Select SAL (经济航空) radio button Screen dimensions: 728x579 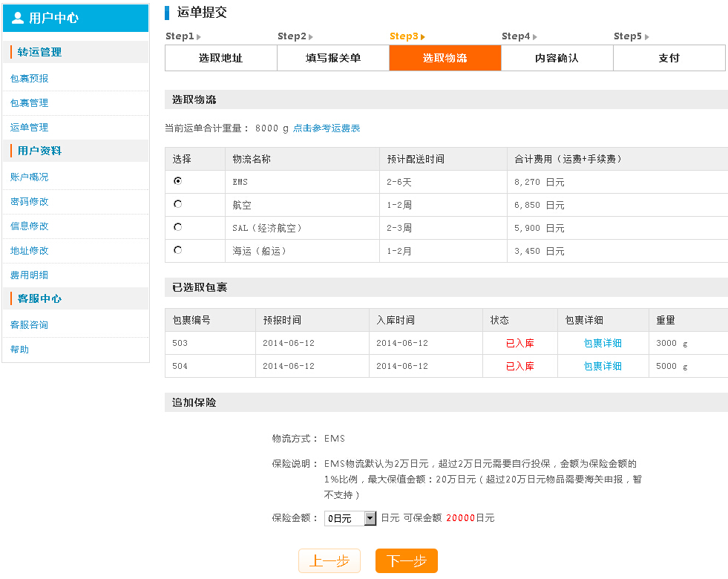tap(177, 227)
